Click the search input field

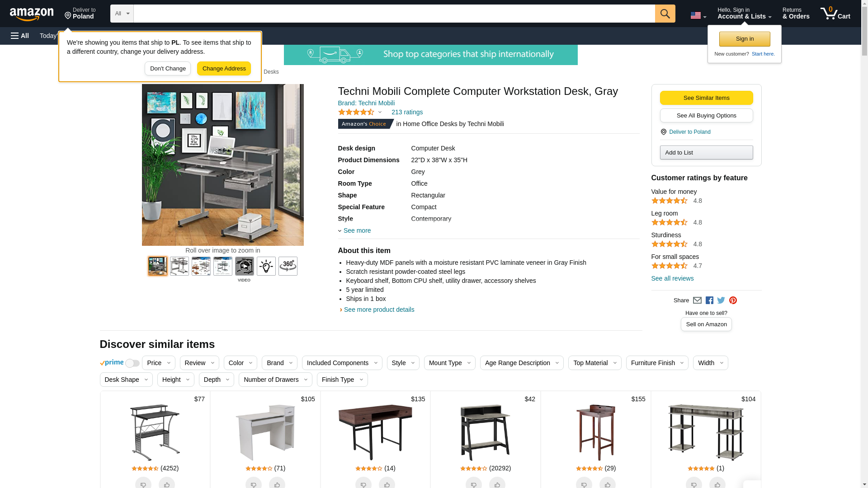click(394, 14)
